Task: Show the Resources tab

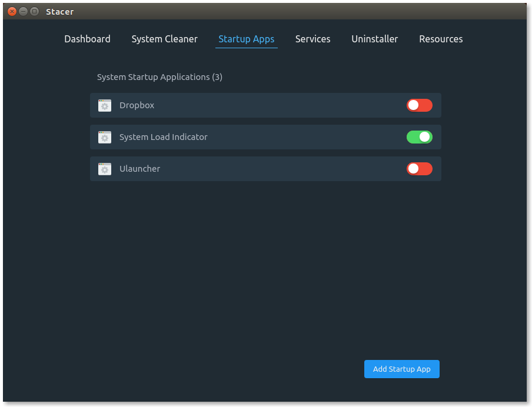Action: (x=441, y=39)
